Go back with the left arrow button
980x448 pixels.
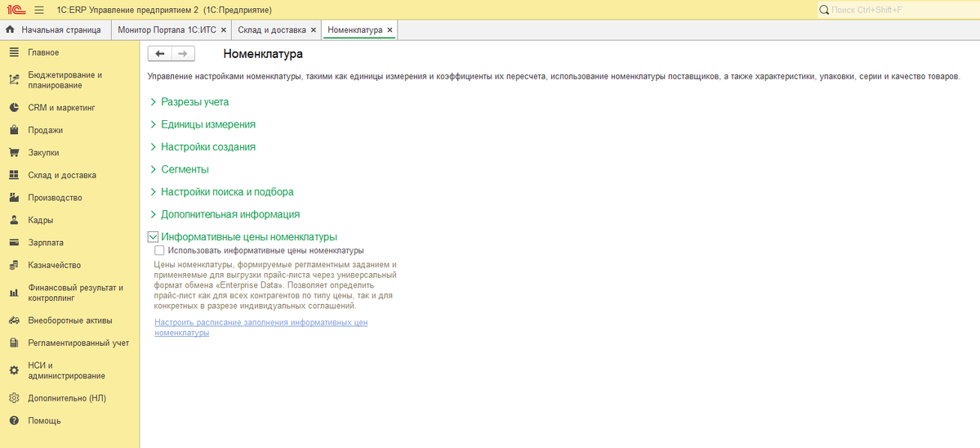coord(159,54)
